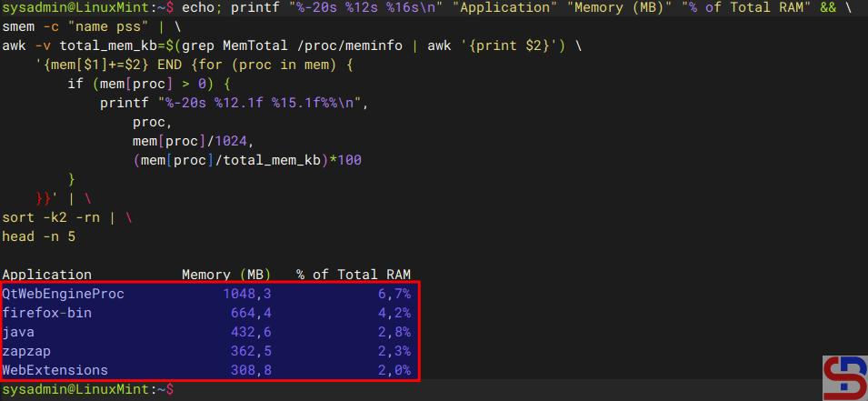Viewport: 868px width, 401px height.
Task: Click the Memory (MB) column header
Action: click(x=227, y=275)
